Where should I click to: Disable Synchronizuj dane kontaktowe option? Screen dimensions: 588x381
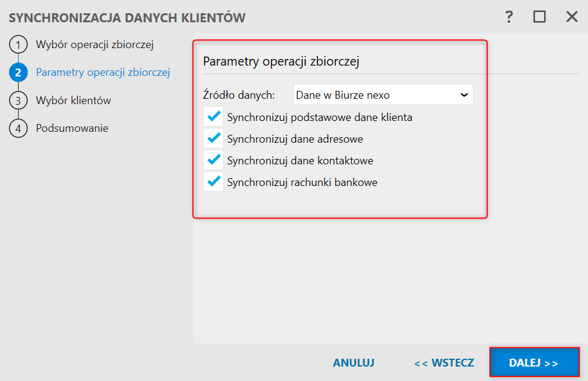[x=213, y=160]
